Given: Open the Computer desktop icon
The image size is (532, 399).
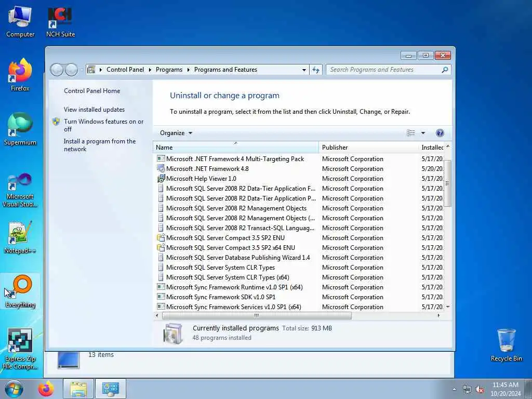Looking at the screenshot, I should coord(20,22).
